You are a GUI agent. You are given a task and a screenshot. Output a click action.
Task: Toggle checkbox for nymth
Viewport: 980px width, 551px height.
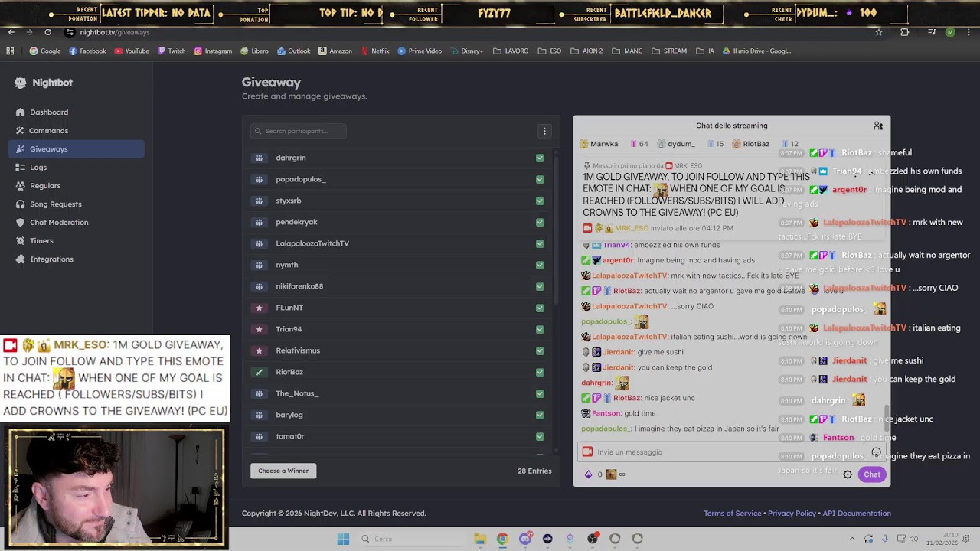tap(540, 265)
